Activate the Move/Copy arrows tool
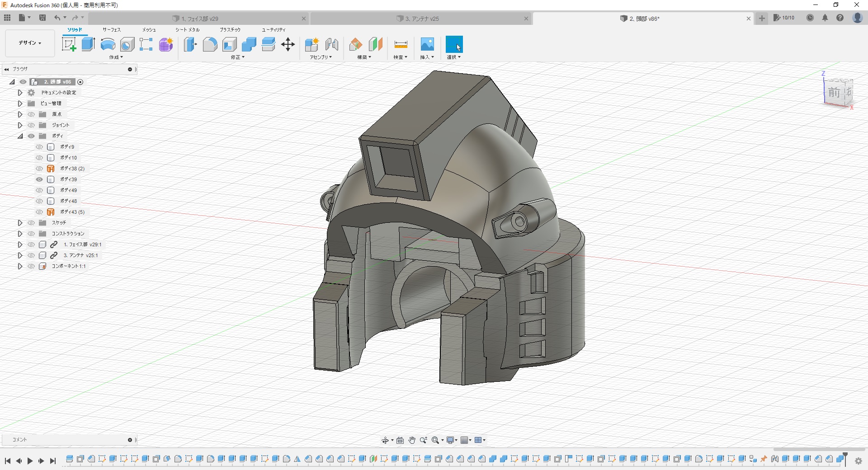The height and width of the screenshot is (470, 868). (x=288, y=44)
